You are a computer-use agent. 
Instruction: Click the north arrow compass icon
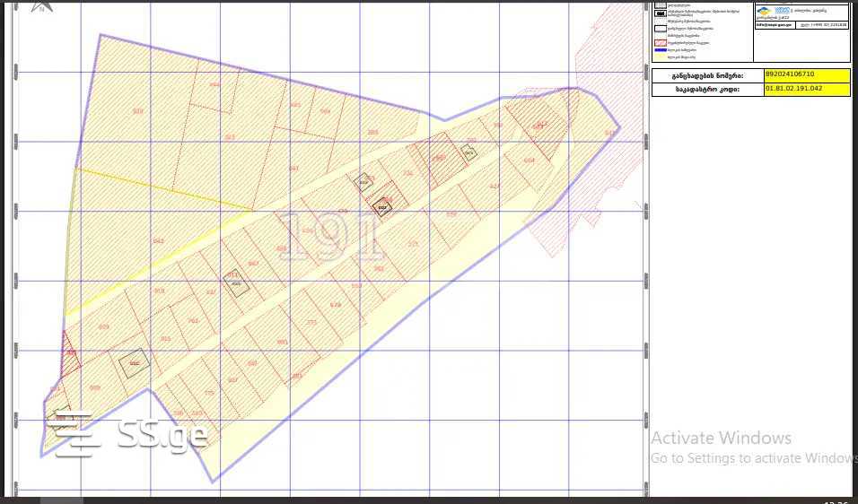[x=39, y=5]
